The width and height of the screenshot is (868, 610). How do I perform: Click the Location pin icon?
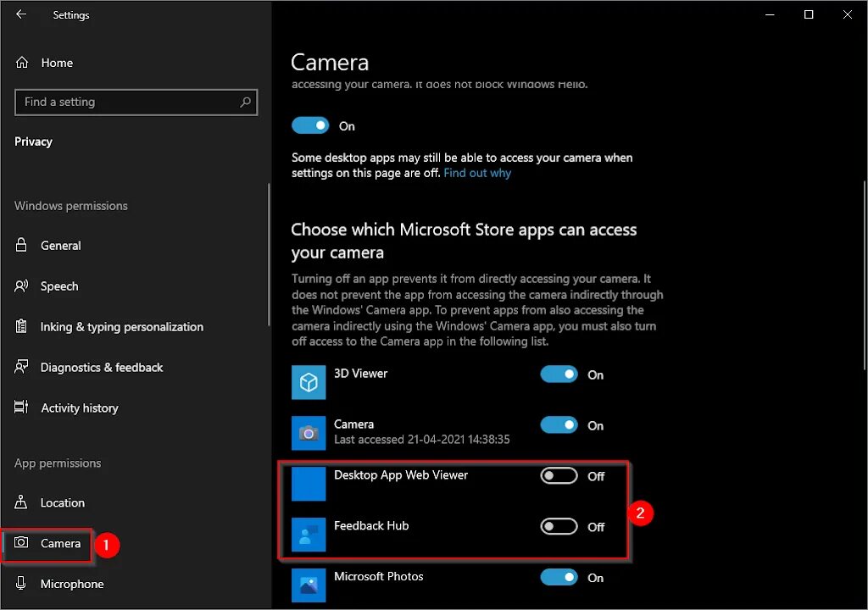pos(21,502)
